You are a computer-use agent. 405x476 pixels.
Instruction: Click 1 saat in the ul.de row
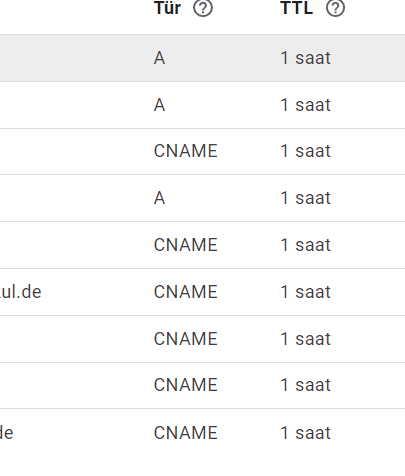[x=305, y=292]
